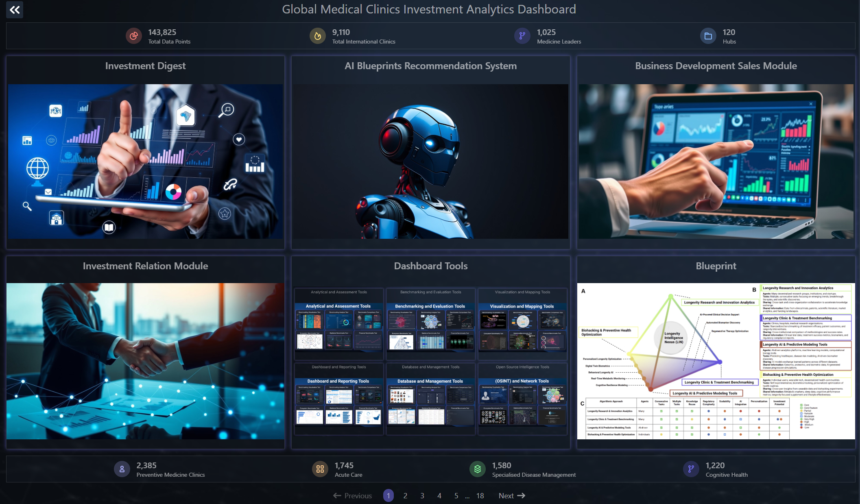
Task: Click the Next page link
Action: [511, 495]
